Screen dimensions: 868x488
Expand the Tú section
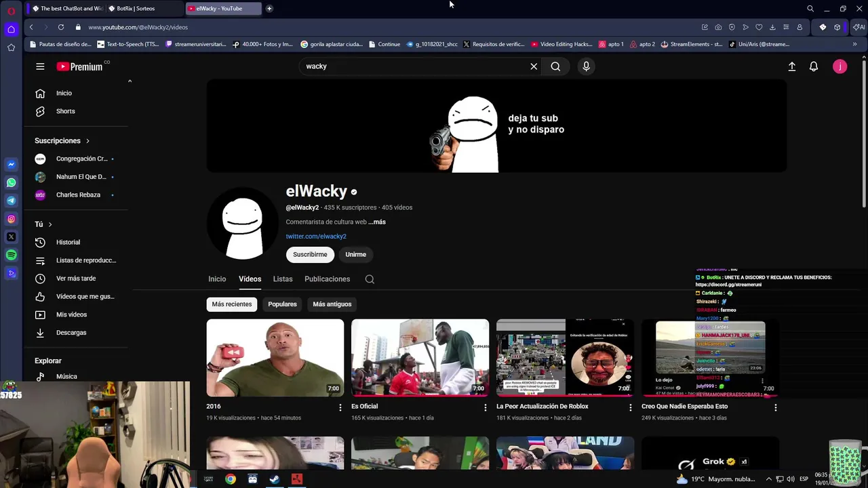coord(43,224)
